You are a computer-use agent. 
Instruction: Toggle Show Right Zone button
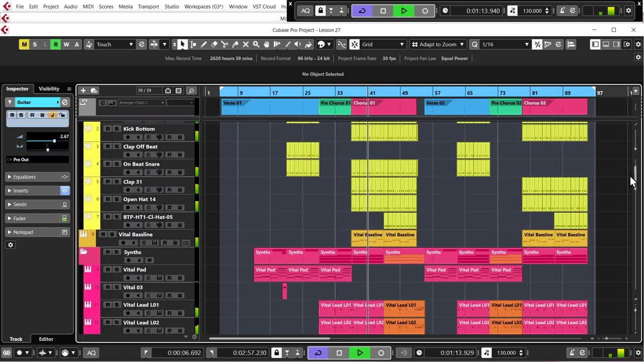coord(616,44)
